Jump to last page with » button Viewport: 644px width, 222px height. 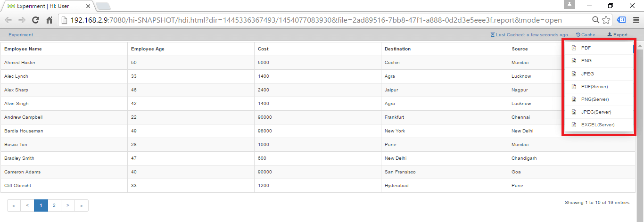(x=82, y=206)
